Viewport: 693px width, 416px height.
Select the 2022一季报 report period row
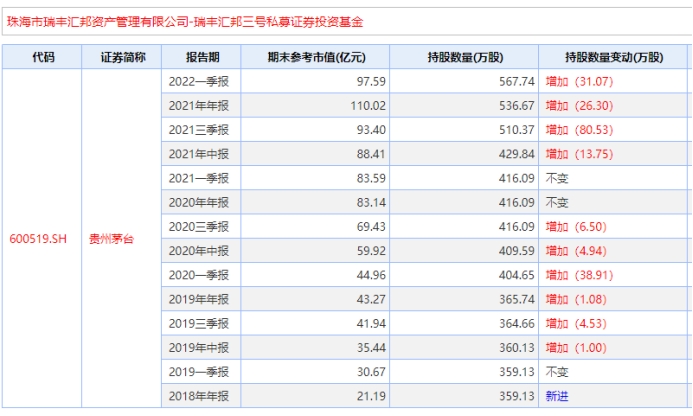[200, 81]
